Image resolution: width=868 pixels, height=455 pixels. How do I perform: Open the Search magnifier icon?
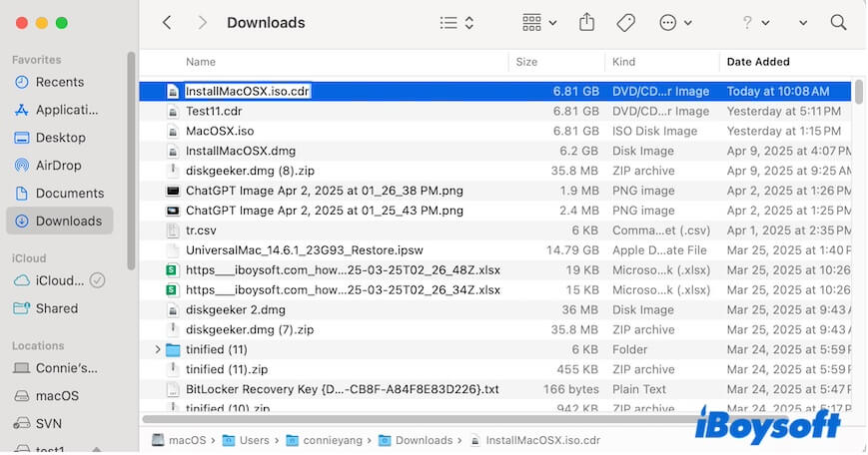[x=839, y=23]
